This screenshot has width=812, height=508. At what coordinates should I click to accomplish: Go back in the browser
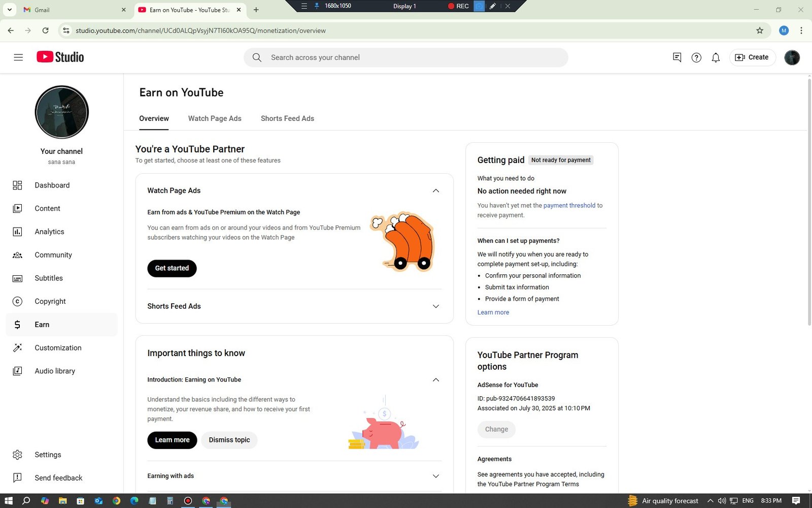(11, 30)
